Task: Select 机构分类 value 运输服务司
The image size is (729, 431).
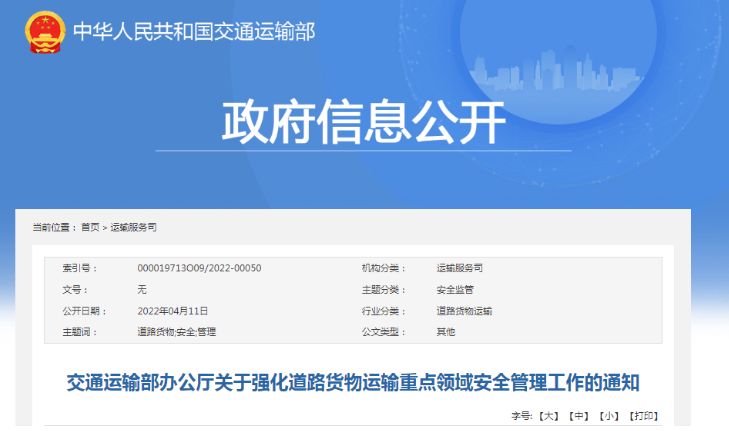Action: coord(459,268)
